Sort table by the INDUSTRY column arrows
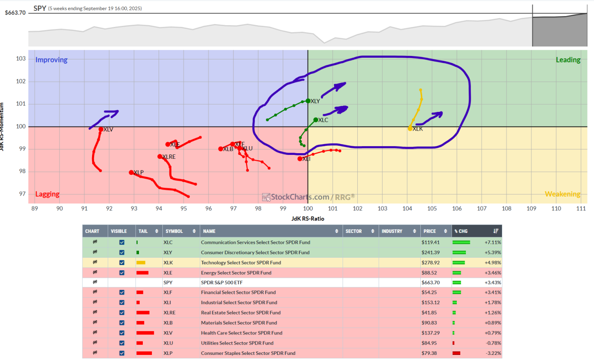 coord(415,231)
